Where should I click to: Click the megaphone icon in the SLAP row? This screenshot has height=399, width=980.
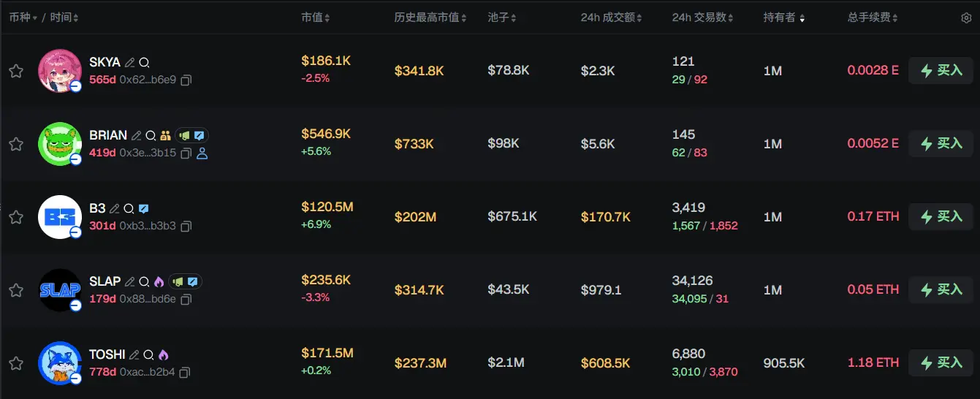tap(180, 281)
